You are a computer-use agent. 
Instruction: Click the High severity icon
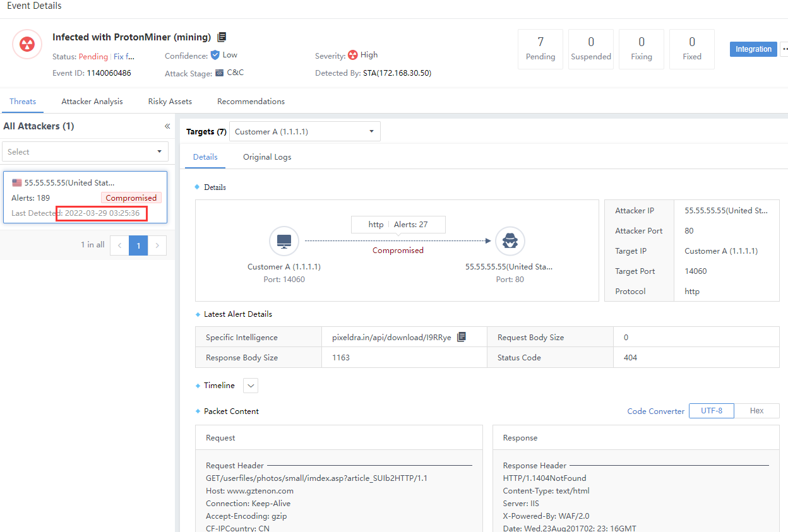click(x=353, y=56)
